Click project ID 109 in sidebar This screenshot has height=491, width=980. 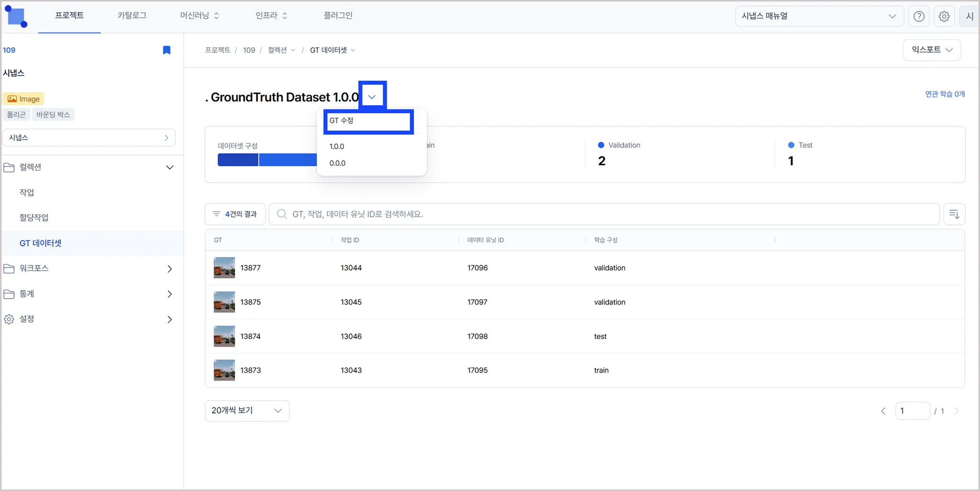point(9,50)
